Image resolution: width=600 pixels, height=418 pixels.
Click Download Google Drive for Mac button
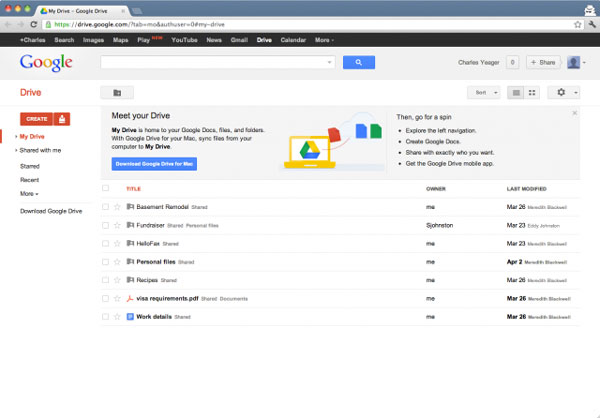click(154, 164)
